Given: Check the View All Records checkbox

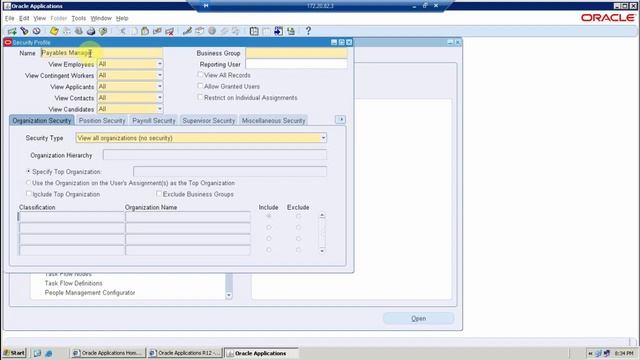Looking at the screenshot, I should (200, 75).
